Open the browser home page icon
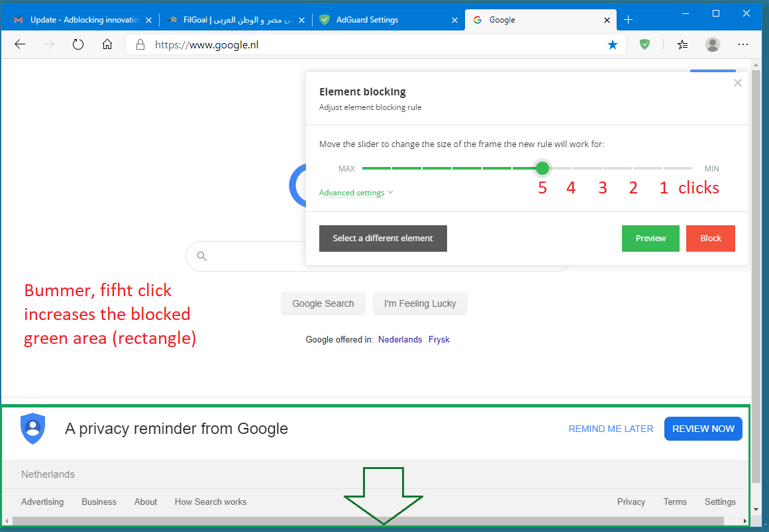This screenshot has width=769, height=532. [x=107, y=44]
